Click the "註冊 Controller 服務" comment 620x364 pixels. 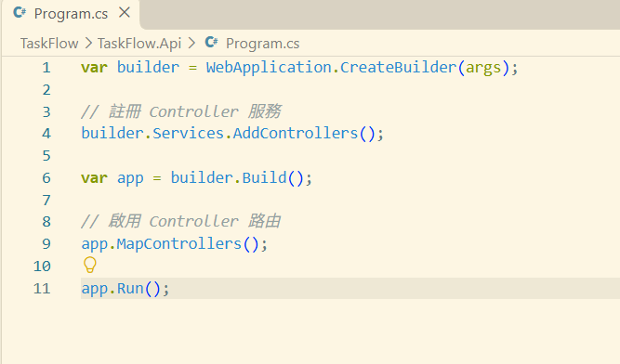tap(180, 111)
